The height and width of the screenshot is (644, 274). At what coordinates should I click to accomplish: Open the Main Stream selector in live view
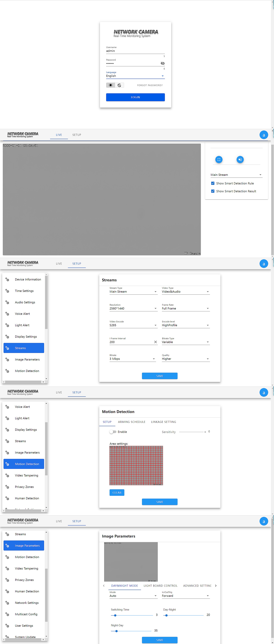pos(236,175)
